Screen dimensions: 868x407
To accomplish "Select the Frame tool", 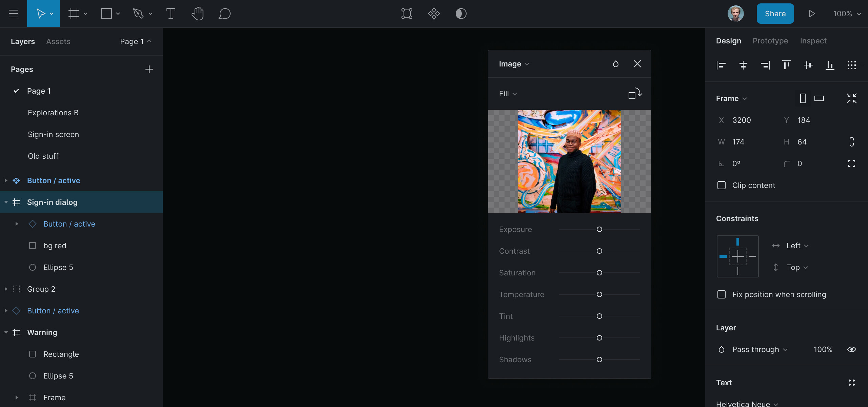I will pyautogui.click(x=74, y=14).
